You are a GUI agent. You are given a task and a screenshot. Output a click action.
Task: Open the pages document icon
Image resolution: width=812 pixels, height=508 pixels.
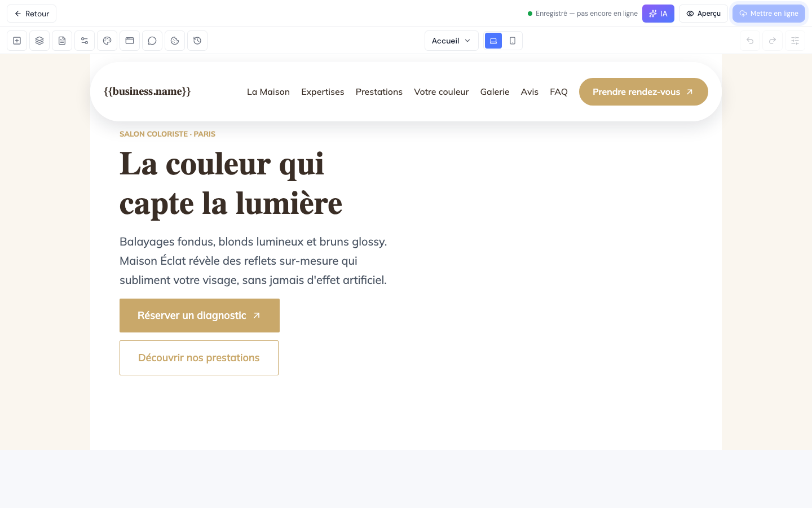click(x=62, y=41)
